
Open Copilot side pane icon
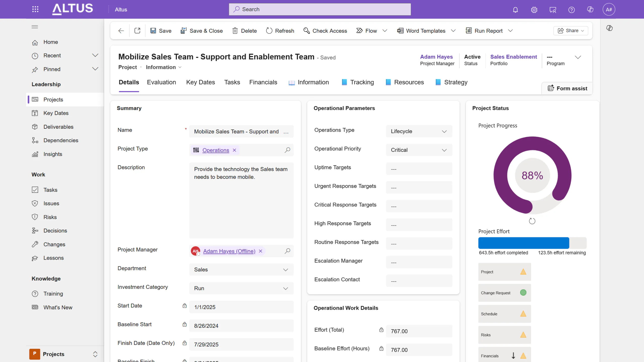(609, 28)
